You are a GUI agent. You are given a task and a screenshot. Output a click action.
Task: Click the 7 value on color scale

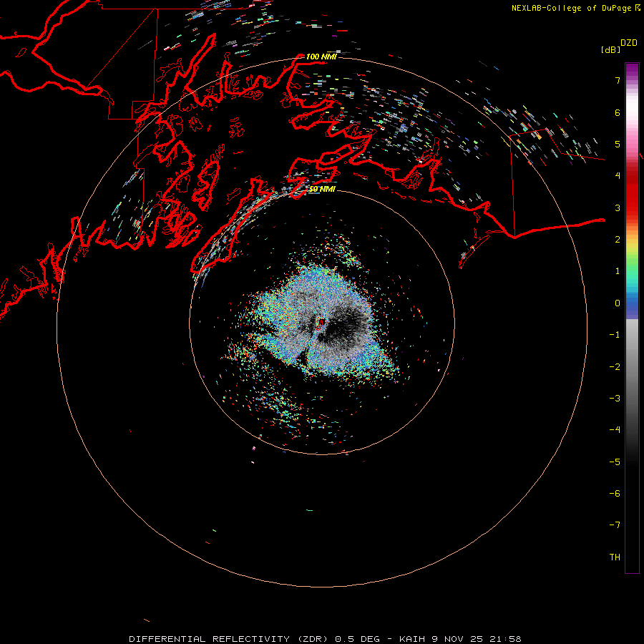[x=618, y=80]
